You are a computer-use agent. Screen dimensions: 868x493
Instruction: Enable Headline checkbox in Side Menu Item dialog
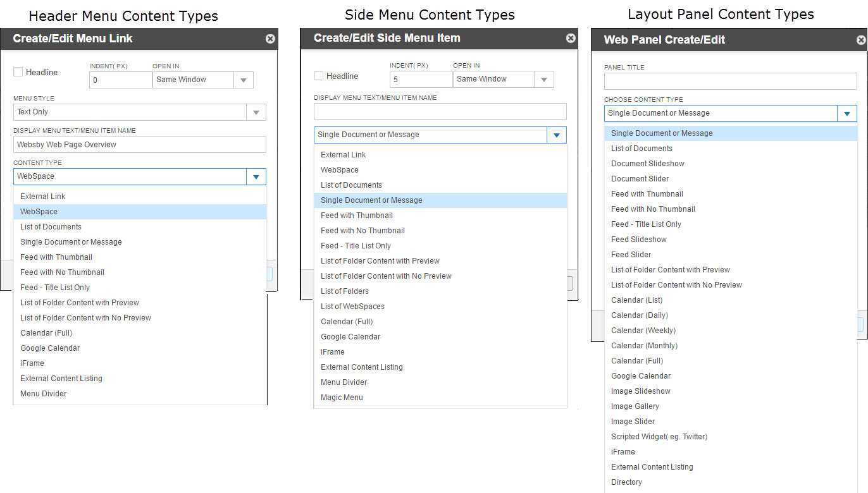[319, 76]
